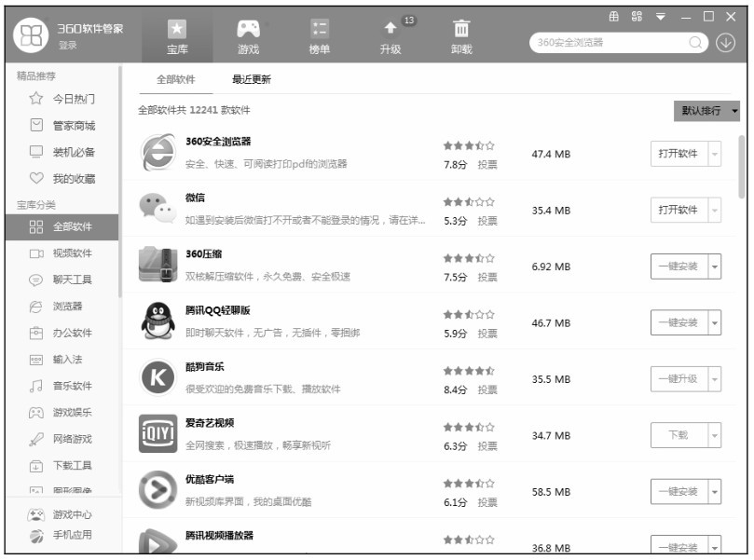This screenshot has height=560, width=754.
Task: Click the 登录 login link
Action: tap(68, 45)
